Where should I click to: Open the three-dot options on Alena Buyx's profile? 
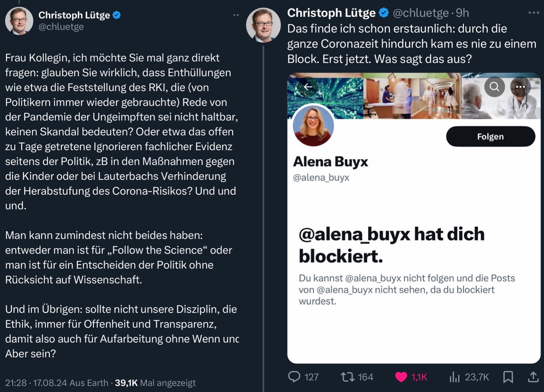[520, 87]
